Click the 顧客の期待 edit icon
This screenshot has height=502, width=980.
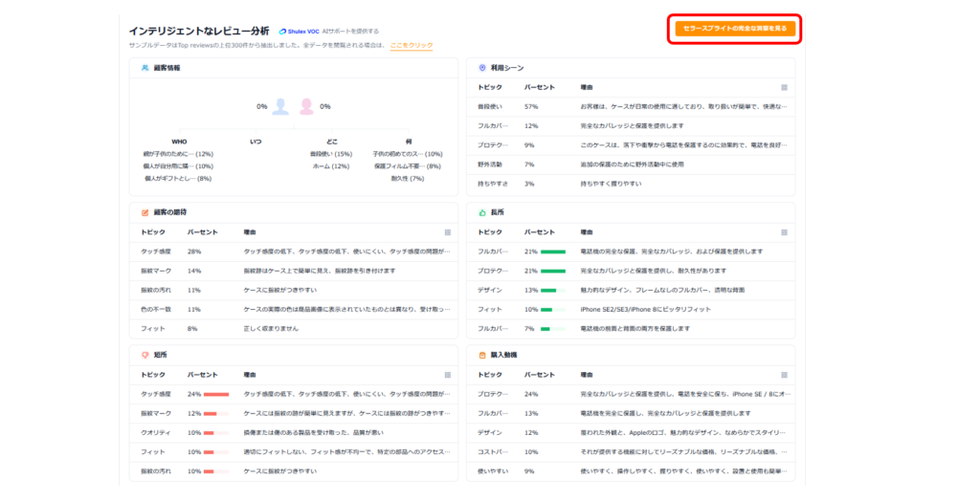pyautogui.click(x=145, y=212)
